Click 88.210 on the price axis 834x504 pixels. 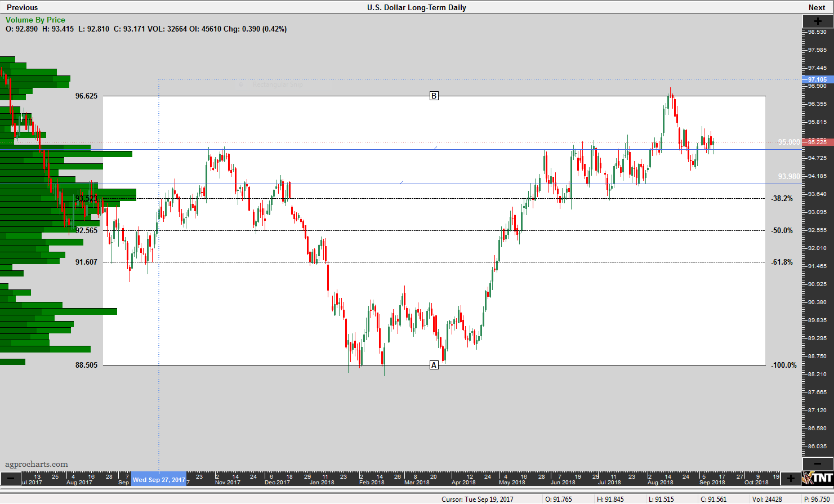tap(817, 374)
